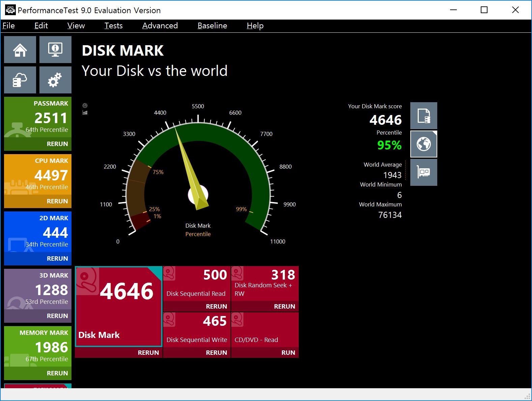Click the World Average 1943 value
The image size is (532, 401).
click(x=392, y=175)
